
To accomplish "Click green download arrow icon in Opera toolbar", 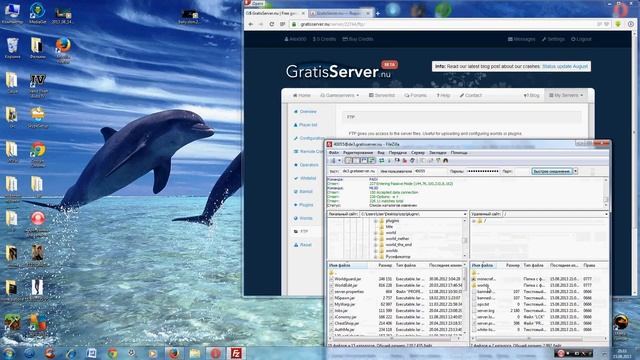I will (x=618, y=24).
